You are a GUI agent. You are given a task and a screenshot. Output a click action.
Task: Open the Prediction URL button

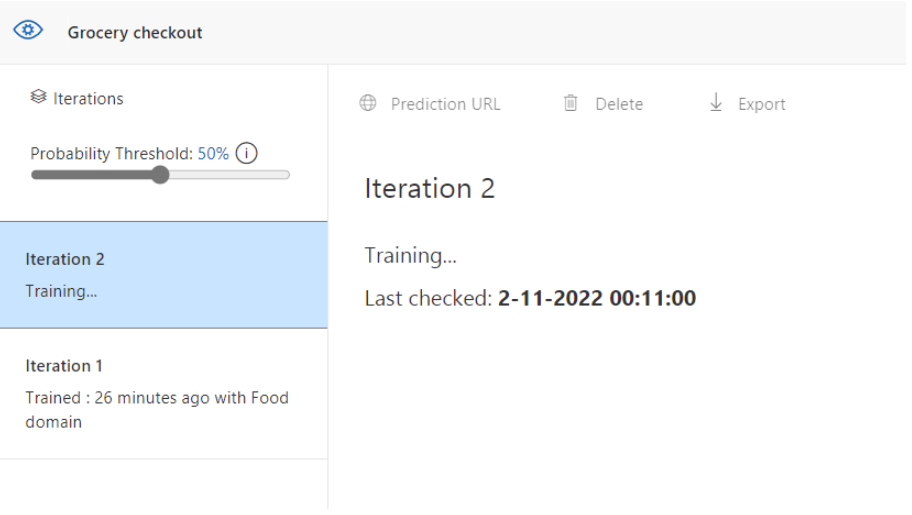430,104
